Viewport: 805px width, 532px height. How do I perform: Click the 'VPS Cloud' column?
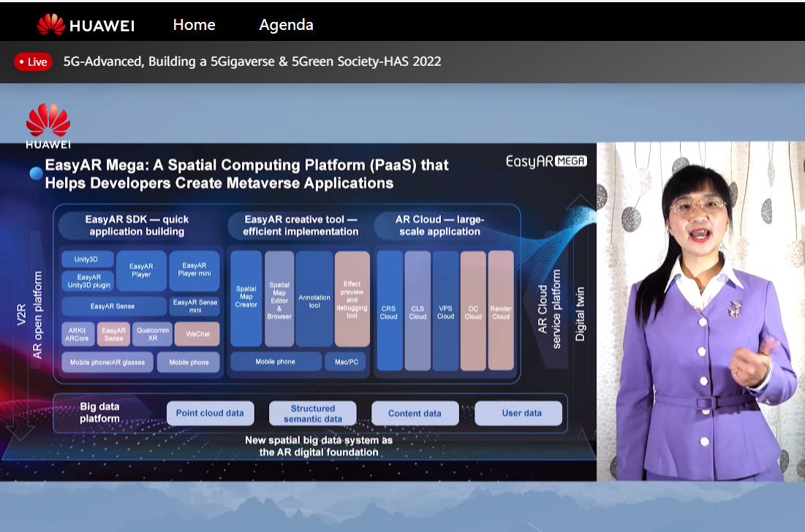[445, 311]
